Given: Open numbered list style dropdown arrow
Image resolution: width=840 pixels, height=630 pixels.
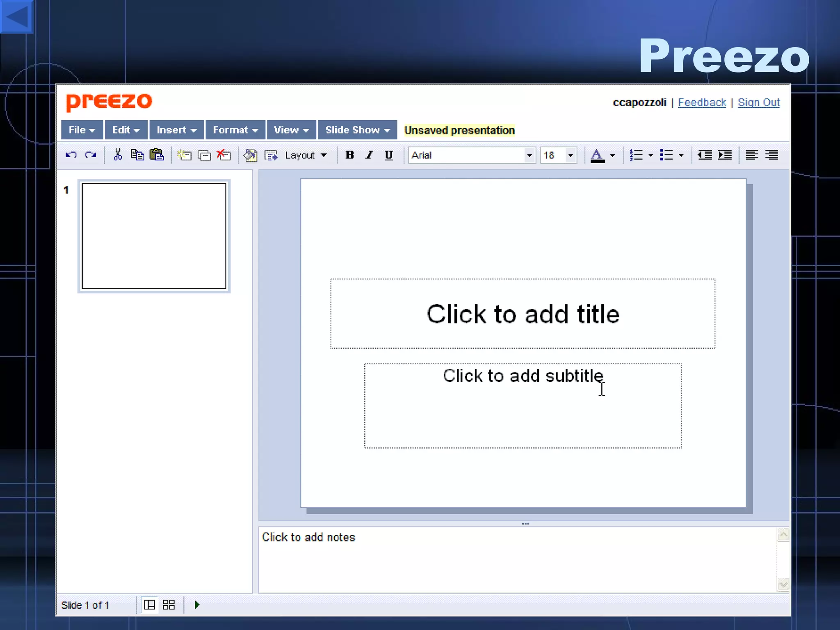Looking at the screenshot, I should [651, 155].
